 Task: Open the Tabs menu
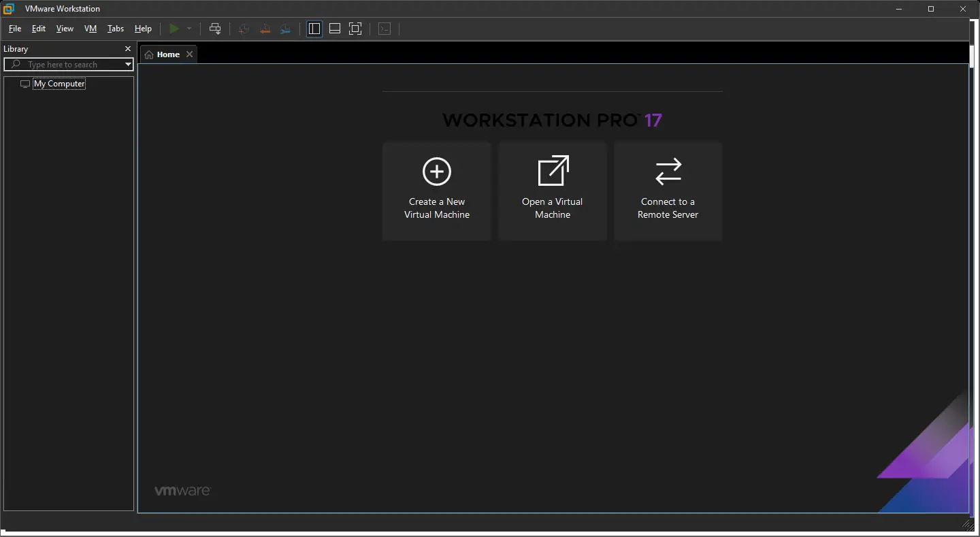[115, 29]
